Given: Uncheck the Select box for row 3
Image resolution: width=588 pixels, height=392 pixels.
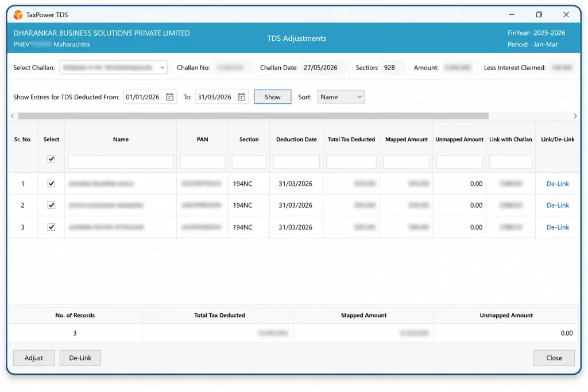Looking at the screenshot, I should [51, 227].
